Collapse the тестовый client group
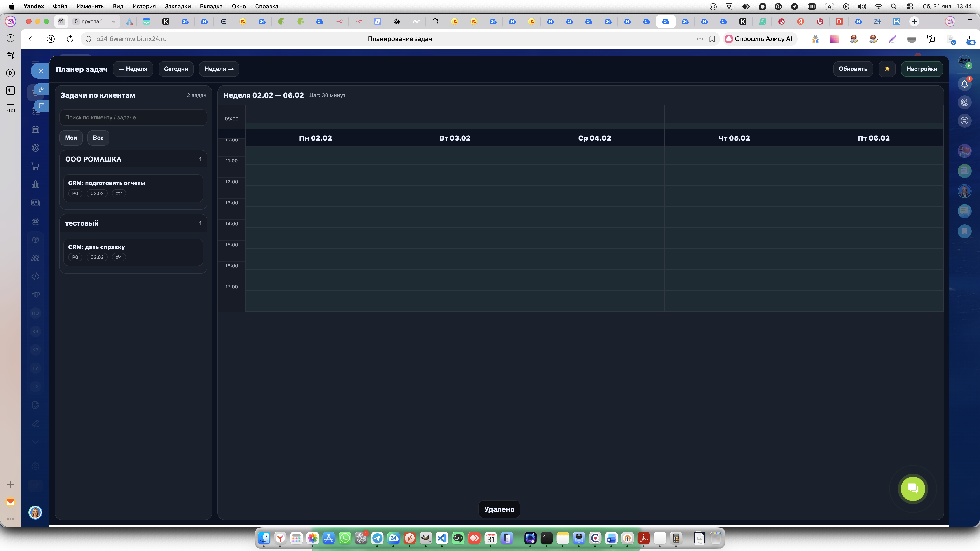 point(133,223)
